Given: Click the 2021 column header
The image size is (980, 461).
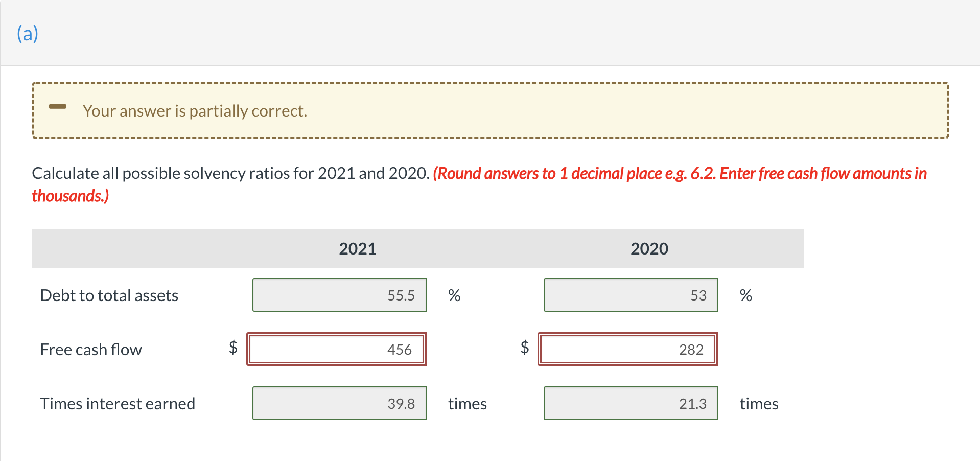Looking at the screenshot, I should [357, 248].
